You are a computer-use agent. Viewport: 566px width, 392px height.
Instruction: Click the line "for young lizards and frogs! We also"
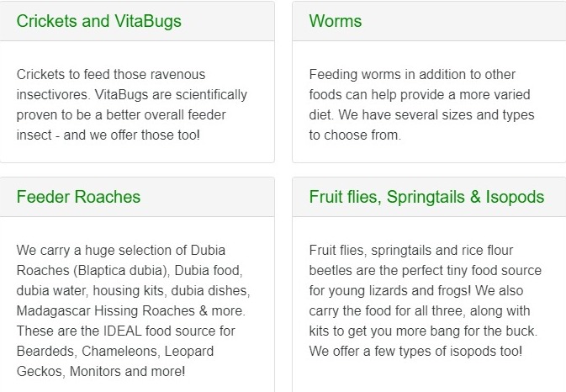pyautogui.click(x=416, y=290)
